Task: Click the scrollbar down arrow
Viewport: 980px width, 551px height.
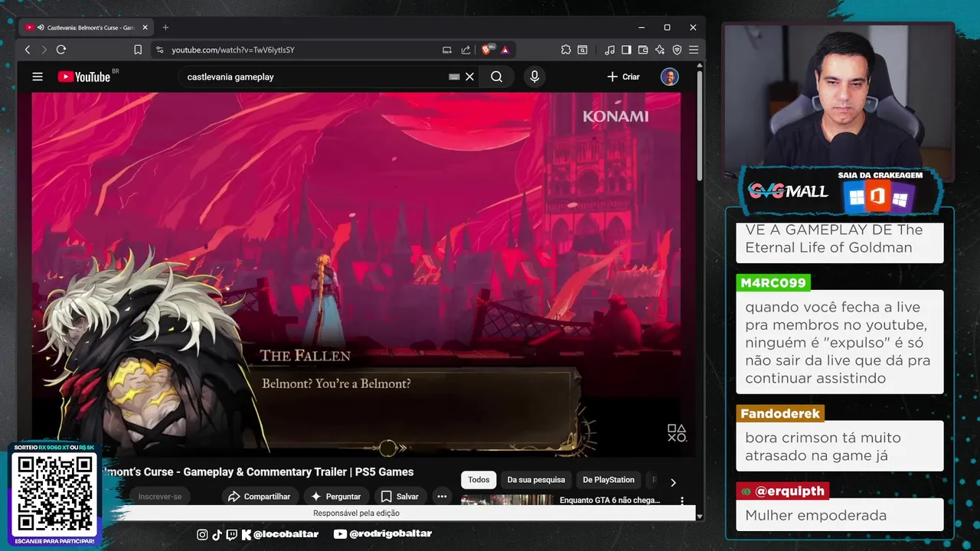Action: (x=700, y=517)
